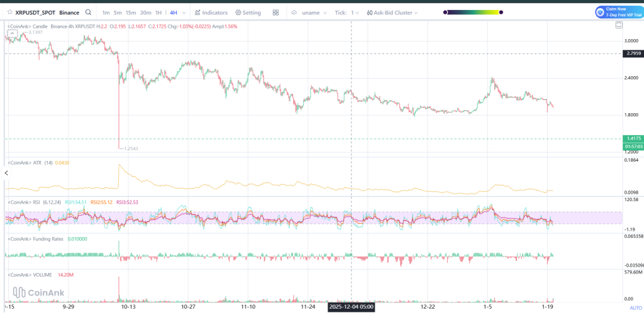Expand the left side panel arrow
The width and height of the screenshot is (644, 315).
coord(6,174)
